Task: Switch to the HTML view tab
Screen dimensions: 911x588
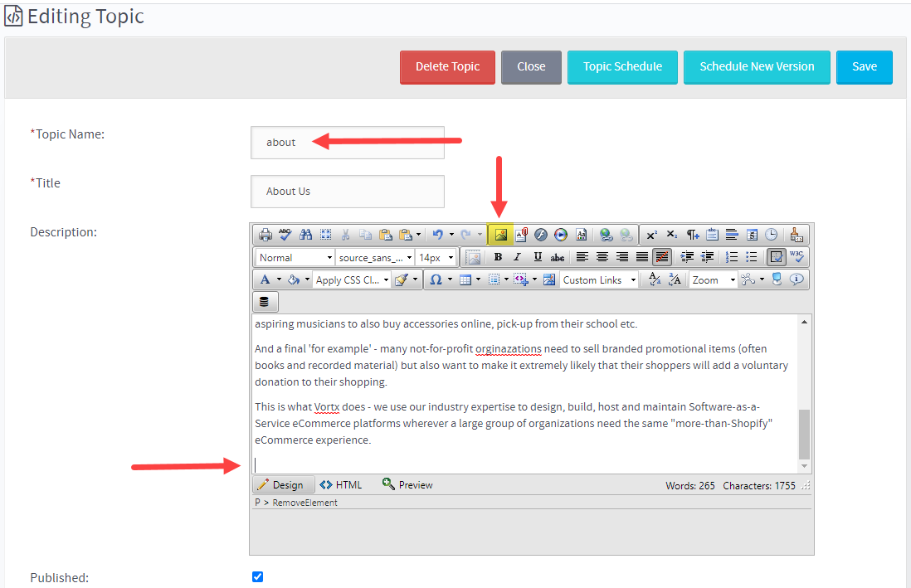Action: pos(341,484)
